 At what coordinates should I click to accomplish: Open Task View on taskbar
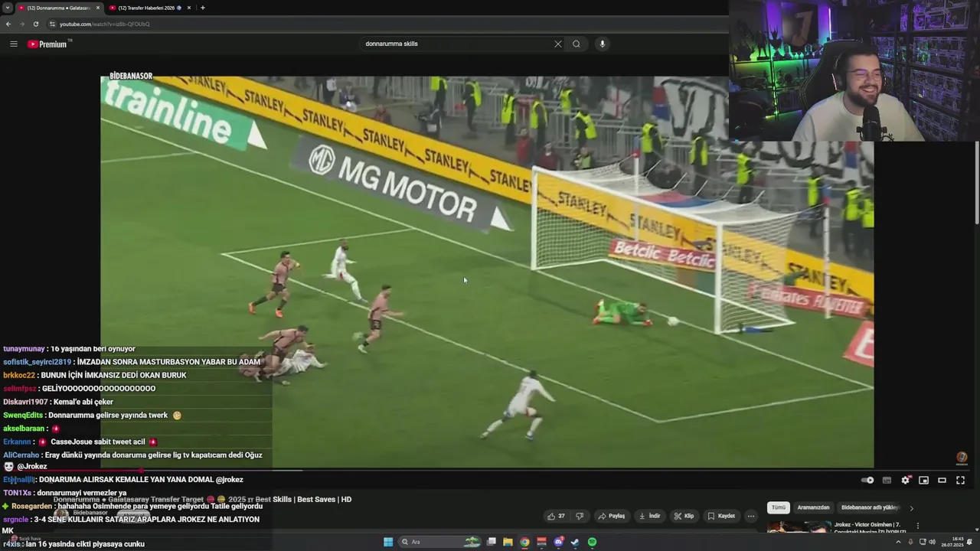[492, 542]
